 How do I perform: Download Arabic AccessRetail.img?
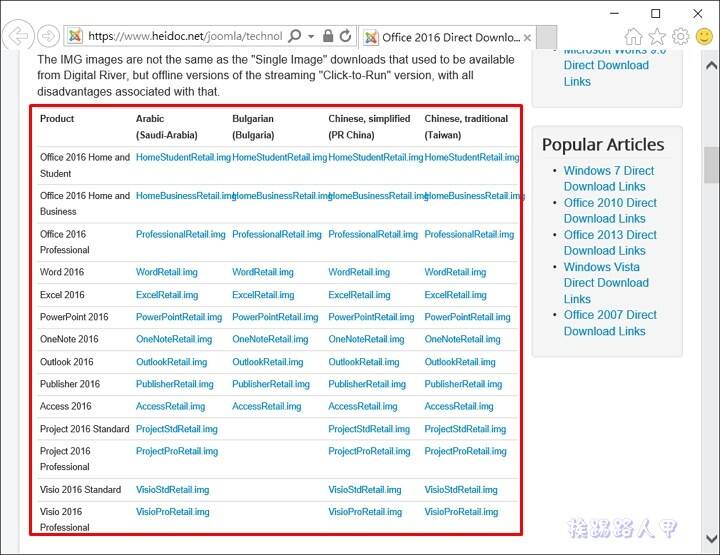[170, 406]
